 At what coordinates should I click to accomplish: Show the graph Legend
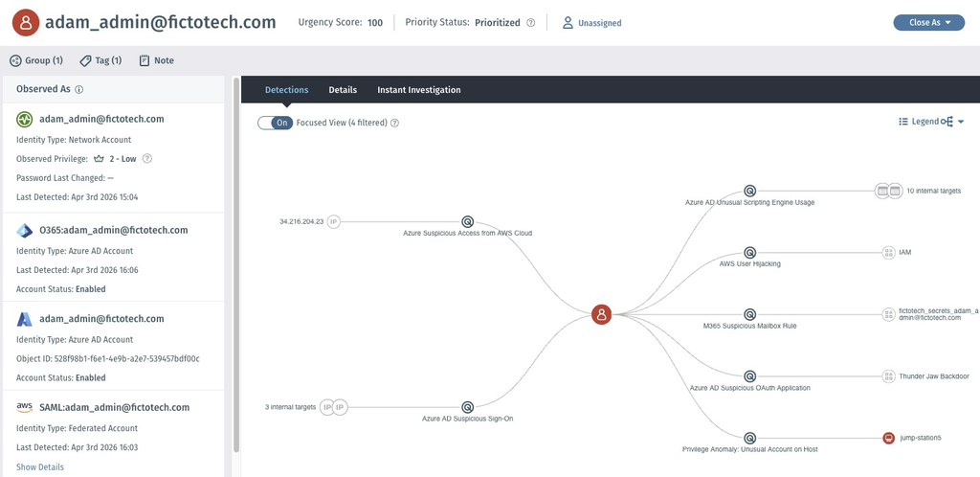tap(919, 122)
